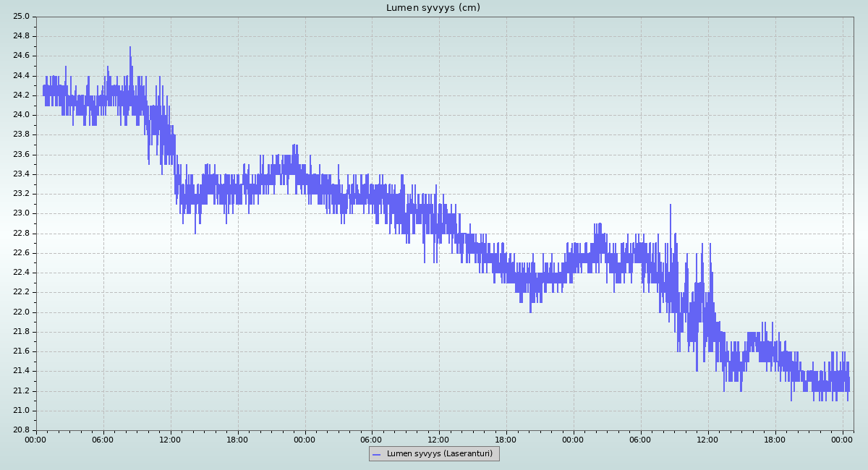Click the highest data peak near 24.7
868x470 pixels.
130,48
